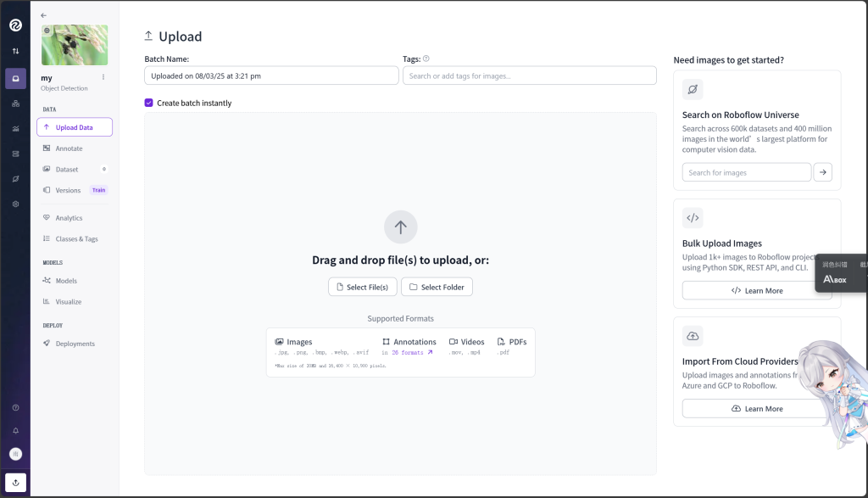Open the Annotate section in the sidebar
Screen dimensions: 868x498
tap(69, 148)
